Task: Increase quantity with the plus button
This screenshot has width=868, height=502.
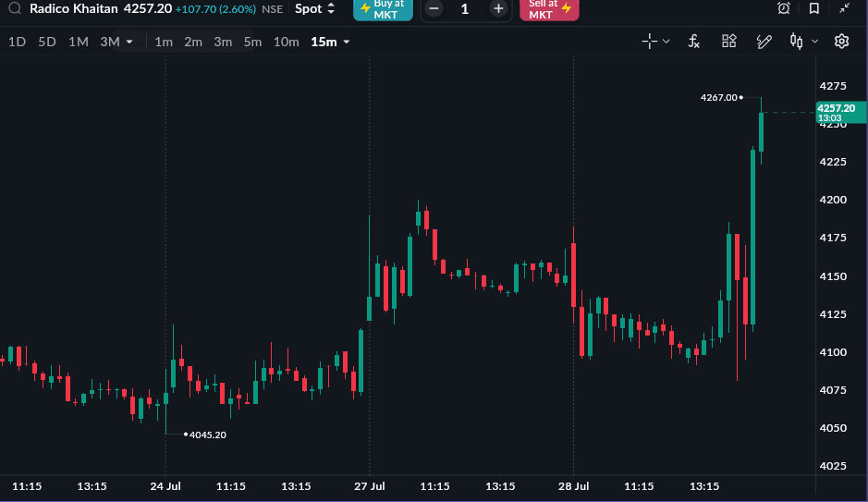Action: [x=498, y=9]
